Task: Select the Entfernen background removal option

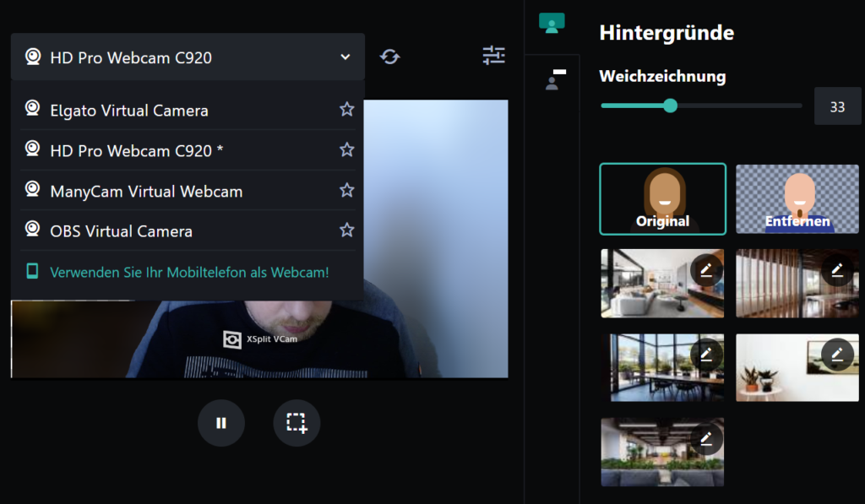Action: point(797,199)
